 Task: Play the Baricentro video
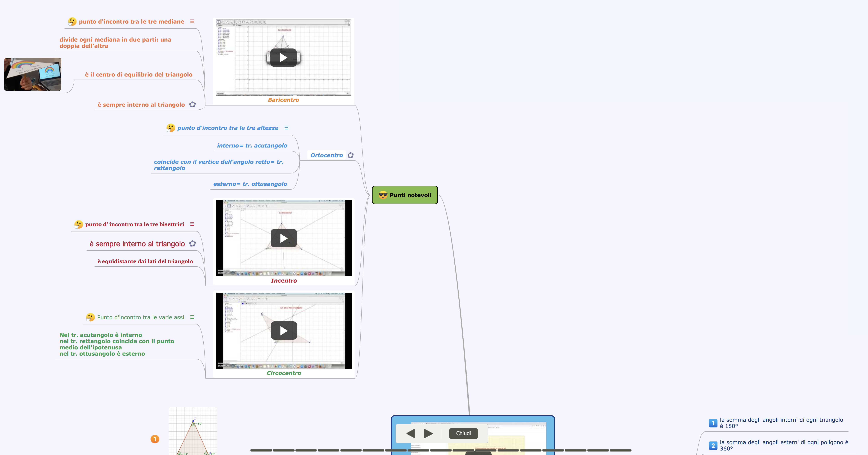pos(283,58)
